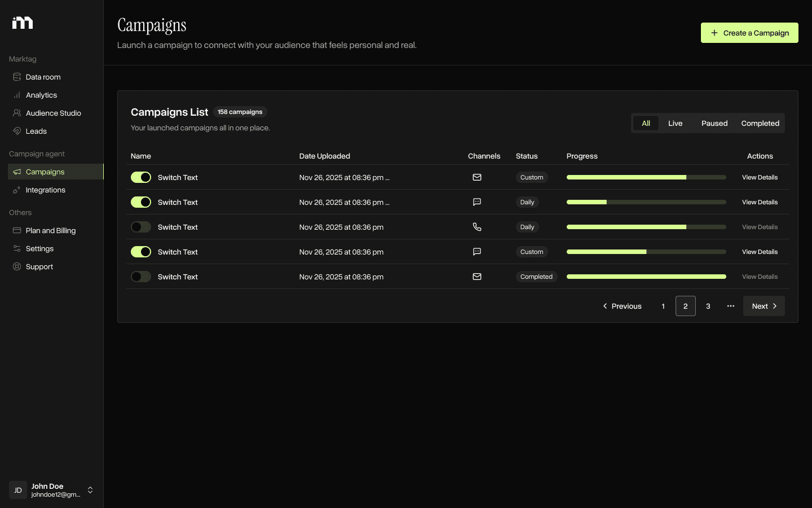
Task: Open the email channel icon on the first campaign row
Action: coord(477,177)
